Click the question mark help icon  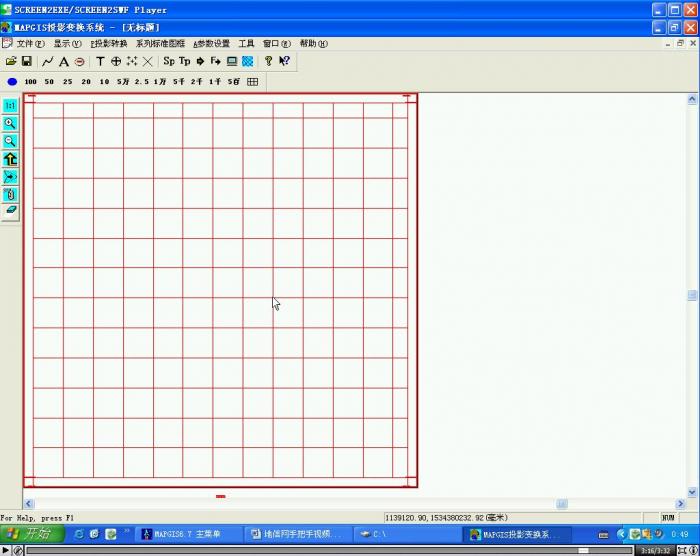[x=268, y=61]
